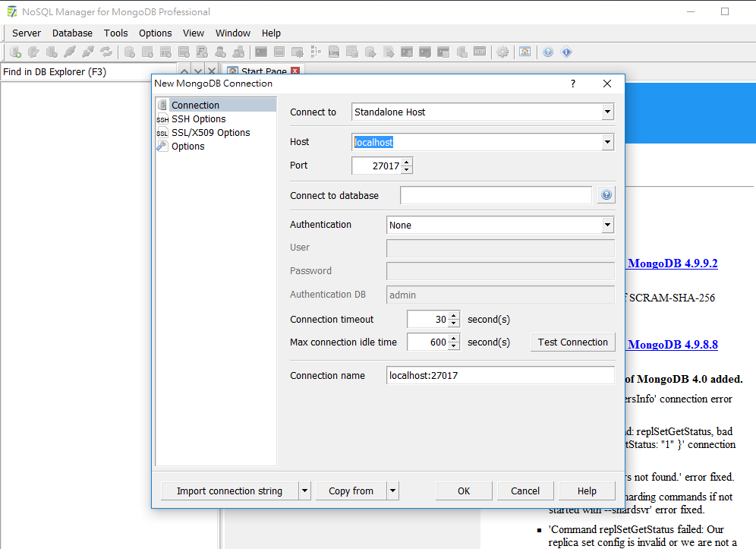Click find next arrow in DB Explorer
Image resolution: width=756 pixels, height=549 pixels.
198,71
